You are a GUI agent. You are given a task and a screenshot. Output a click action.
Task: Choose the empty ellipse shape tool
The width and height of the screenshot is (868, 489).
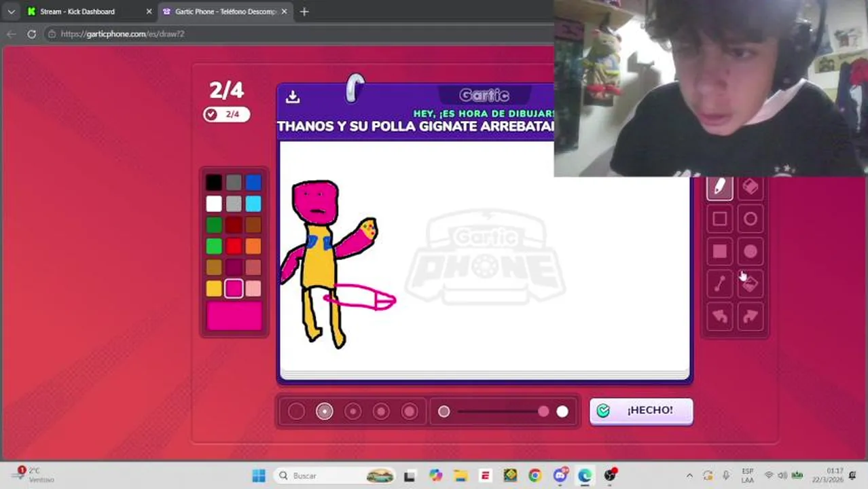[751, 219]
